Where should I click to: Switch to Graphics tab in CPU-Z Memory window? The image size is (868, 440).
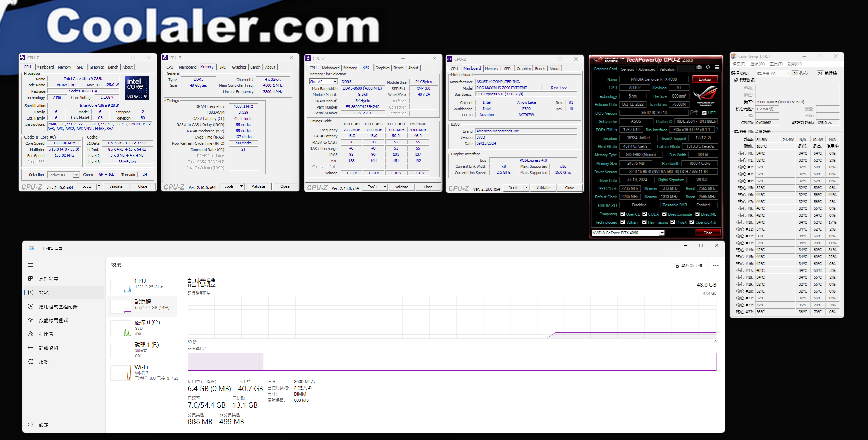[x=239, y=67]
